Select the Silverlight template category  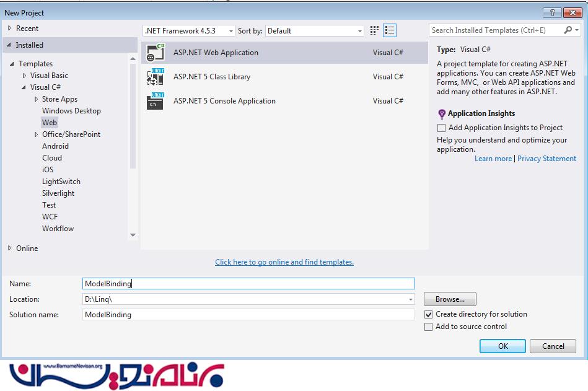[58, 193]
